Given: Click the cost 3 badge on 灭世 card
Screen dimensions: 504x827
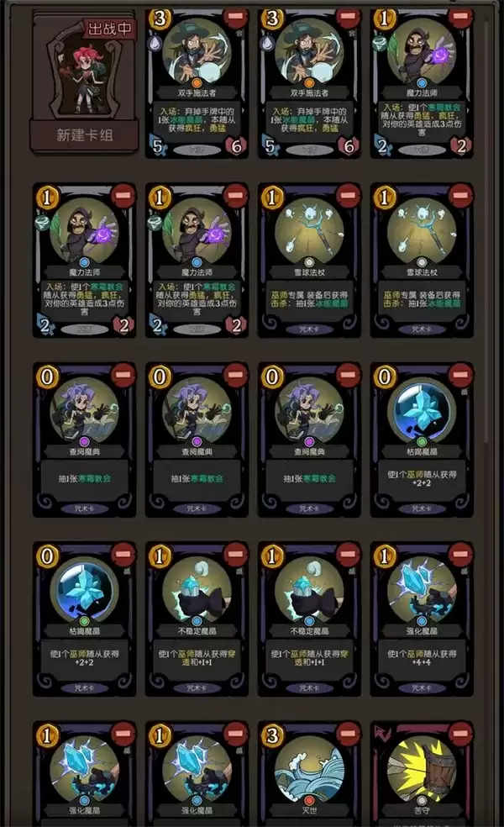Looking at the screenshot, I should [x=272, y=735].
